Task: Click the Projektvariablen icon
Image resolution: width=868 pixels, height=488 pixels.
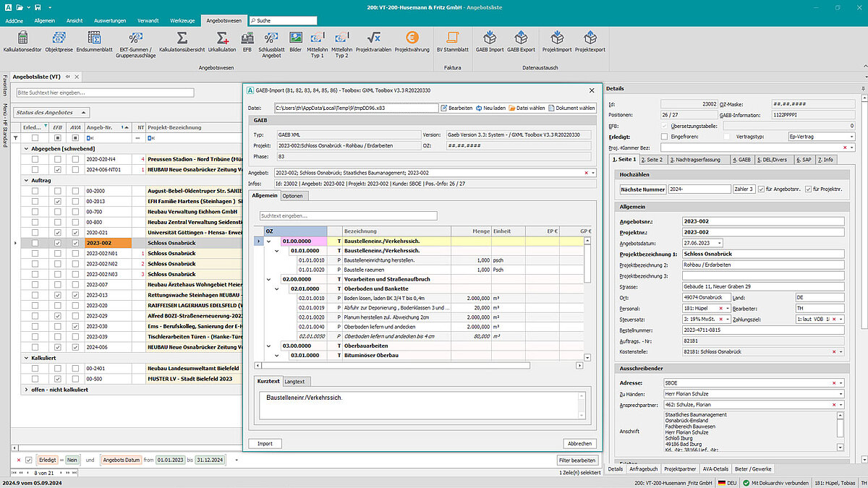Action: (373, 38)
